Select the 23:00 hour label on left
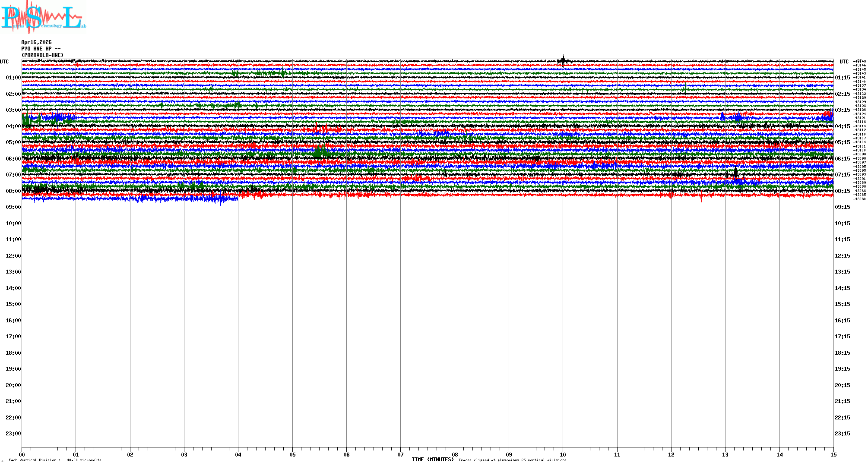The image size is (868, 466). [x=13, y=434]
